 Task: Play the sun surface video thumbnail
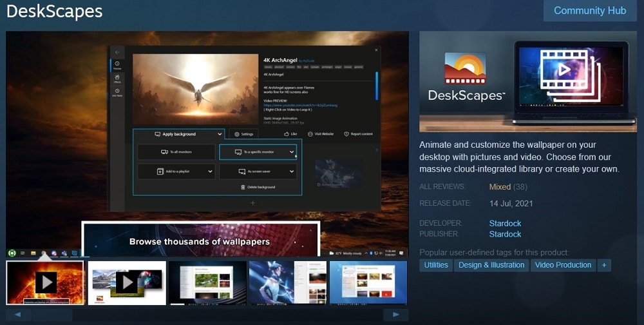pyautogui.click(x=45, y=282)
